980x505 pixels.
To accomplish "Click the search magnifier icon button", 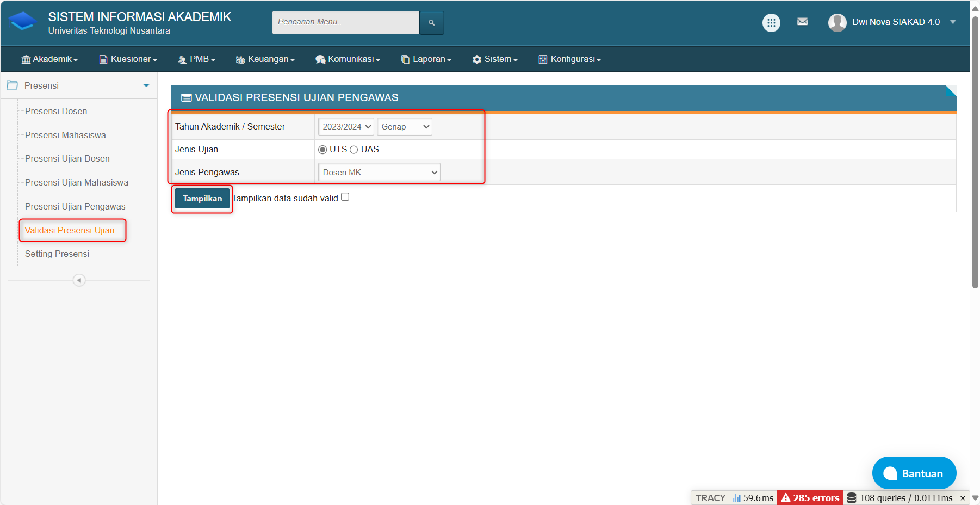I will pos(431,23).
